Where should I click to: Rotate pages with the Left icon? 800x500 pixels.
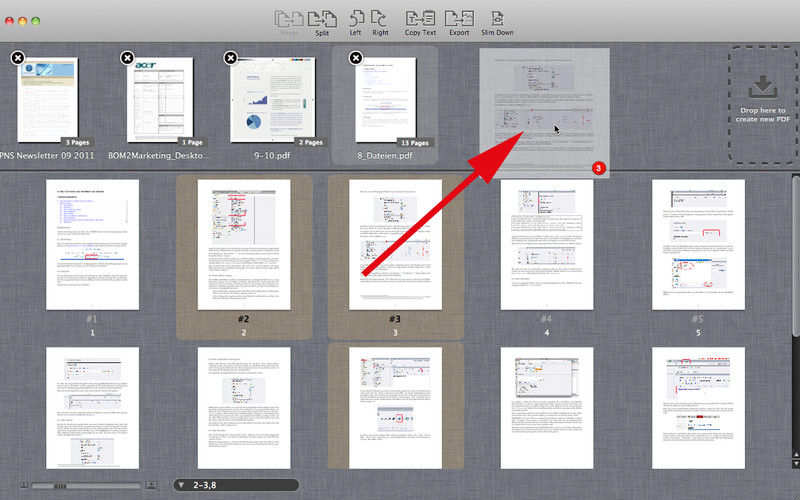[x=356, y=23]
